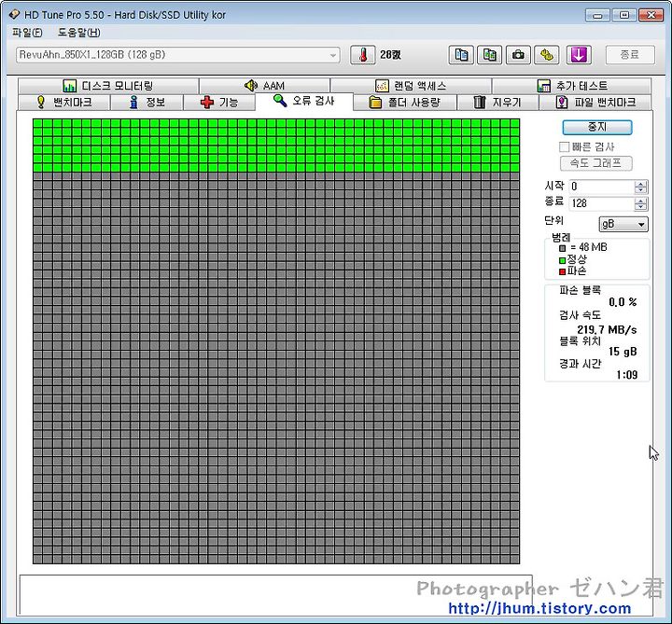The height and width of the screenshot is (624, 672).
Task: Open the 디스크 모니터링 tab
Action: click(108, 86)
